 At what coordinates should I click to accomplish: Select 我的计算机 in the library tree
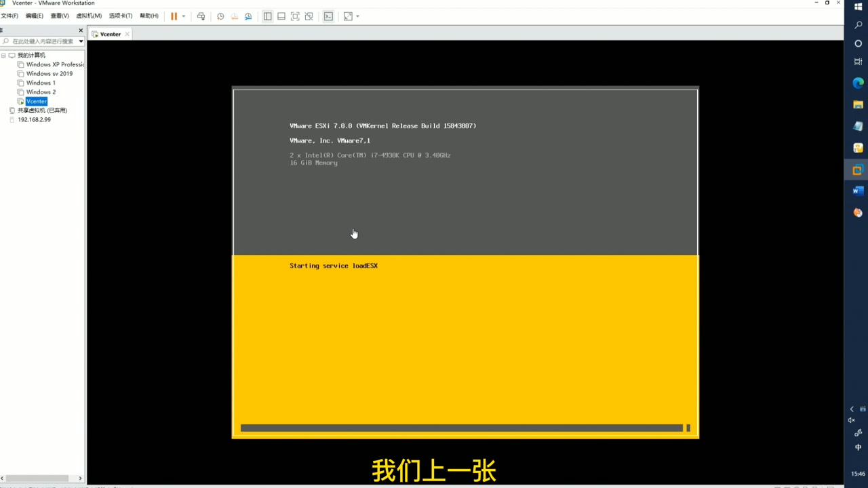pyautogui.click(x=31, y=55)
